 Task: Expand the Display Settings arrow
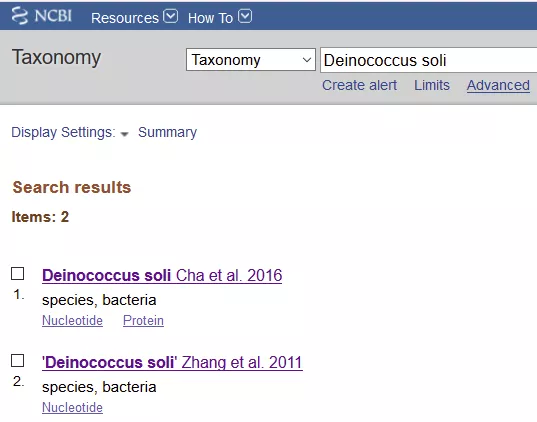pos(125,134)
